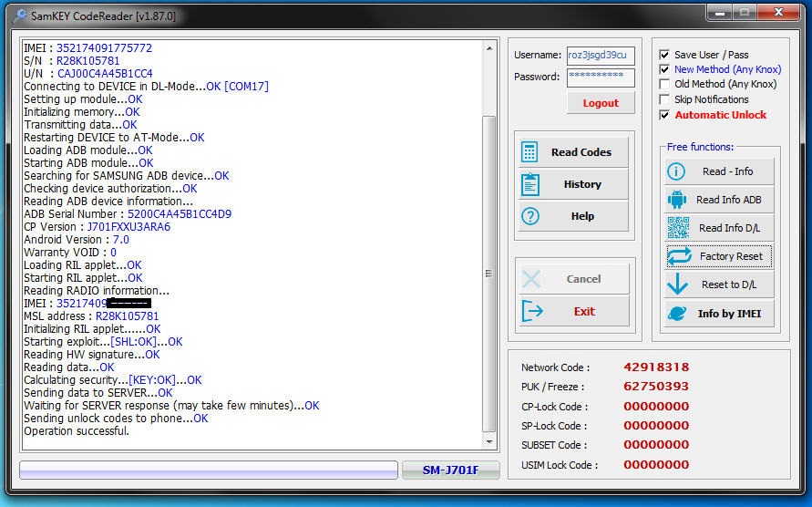Click the calculator icon on Read Codes
Viewport: 812px width, 507px height.
(x=529, y=152)
